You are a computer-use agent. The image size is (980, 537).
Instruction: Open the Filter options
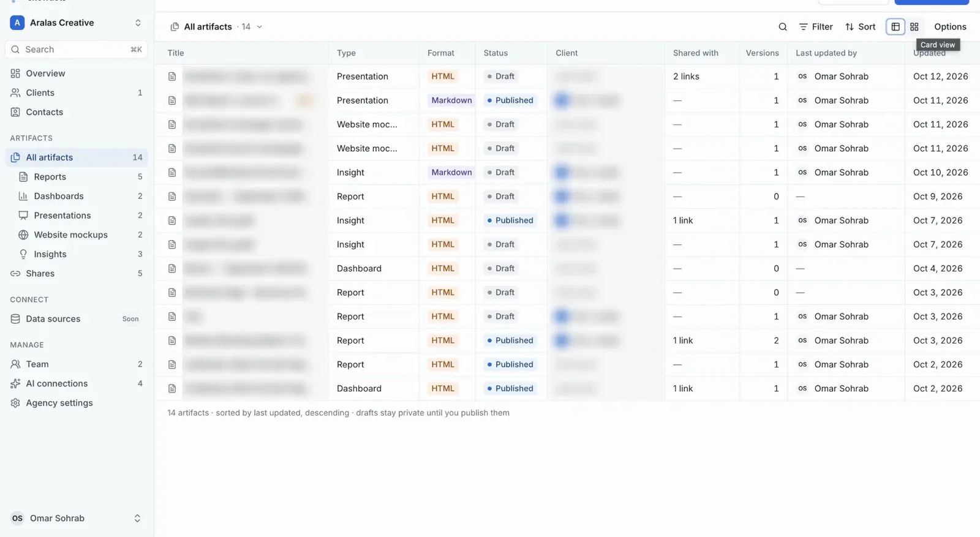pyautogui.click(x=816, y=27)
